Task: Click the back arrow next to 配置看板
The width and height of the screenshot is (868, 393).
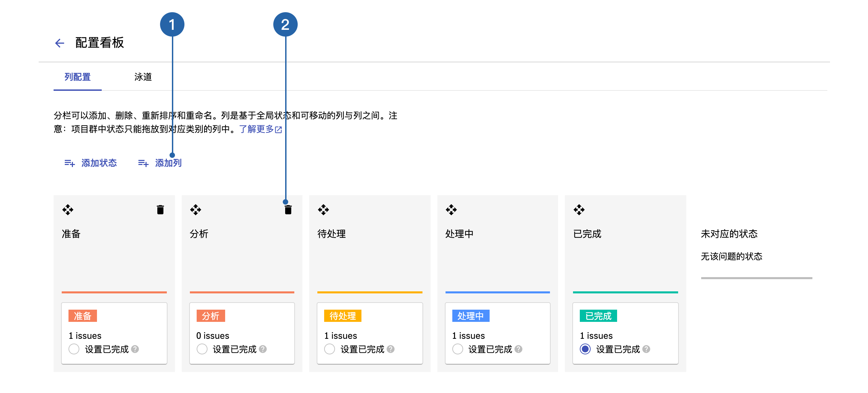Action: 60,43
